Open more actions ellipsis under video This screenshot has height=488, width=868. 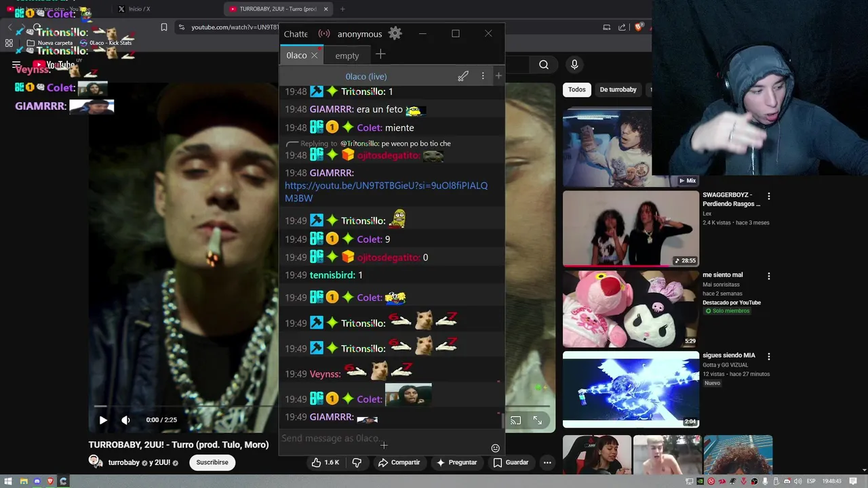pos(547,462)
